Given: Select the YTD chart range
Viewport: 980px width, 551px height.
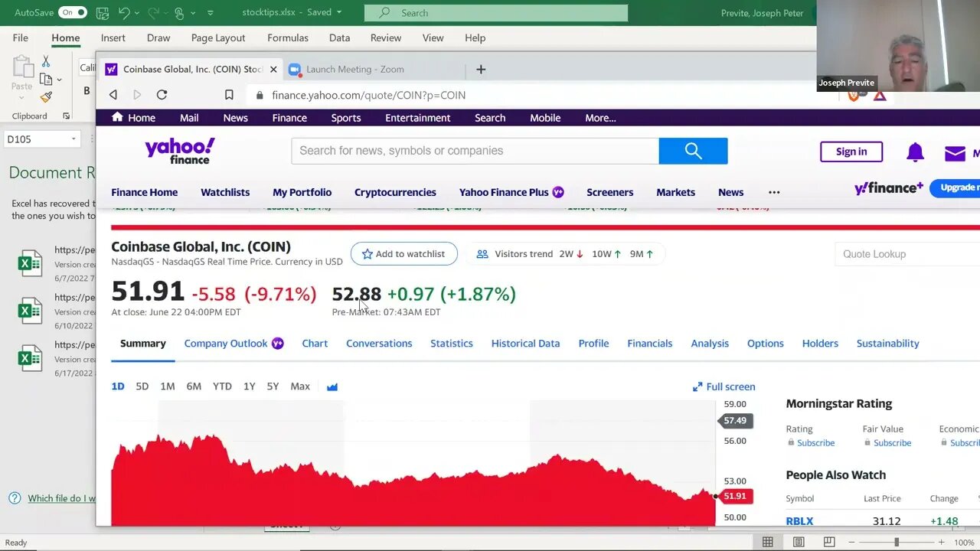Looking at the screenshot, I should tap(222, 386).
